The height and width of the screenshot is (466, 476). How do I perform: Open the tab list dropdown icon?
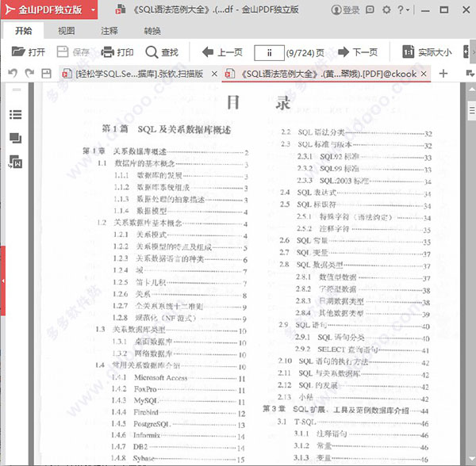tap(470, 73)
